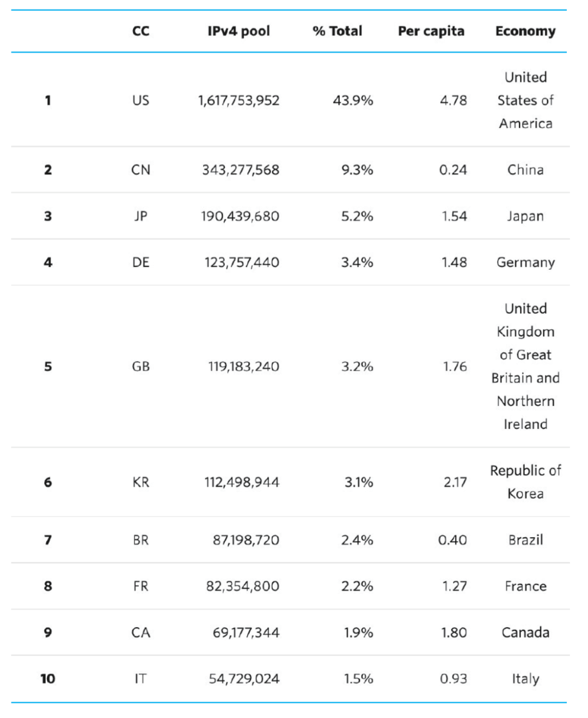Click the Brazil economy cell
The width and height of the screenshot is (588, 718).
click(525, 540)
